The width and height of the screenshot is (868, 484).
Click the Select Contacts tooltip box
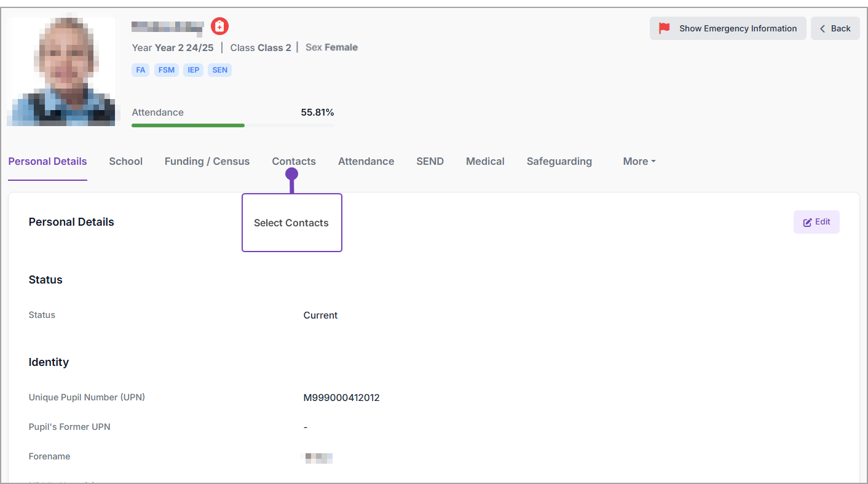291,223
